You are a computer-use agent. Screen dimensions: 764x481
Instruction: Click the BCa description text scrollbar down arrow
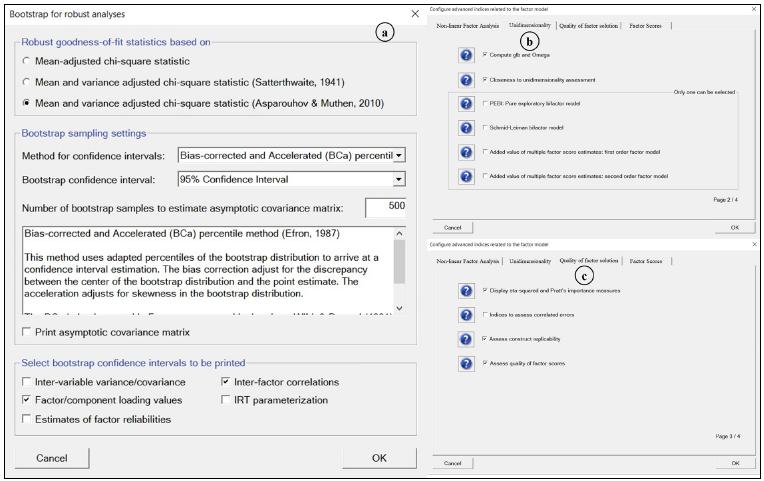point(400,307)
